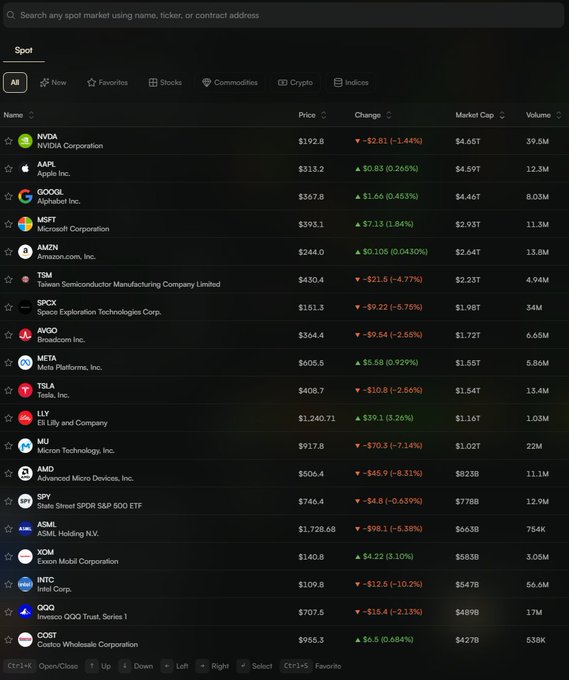Sort by Market Cap column header

point(480,115)
